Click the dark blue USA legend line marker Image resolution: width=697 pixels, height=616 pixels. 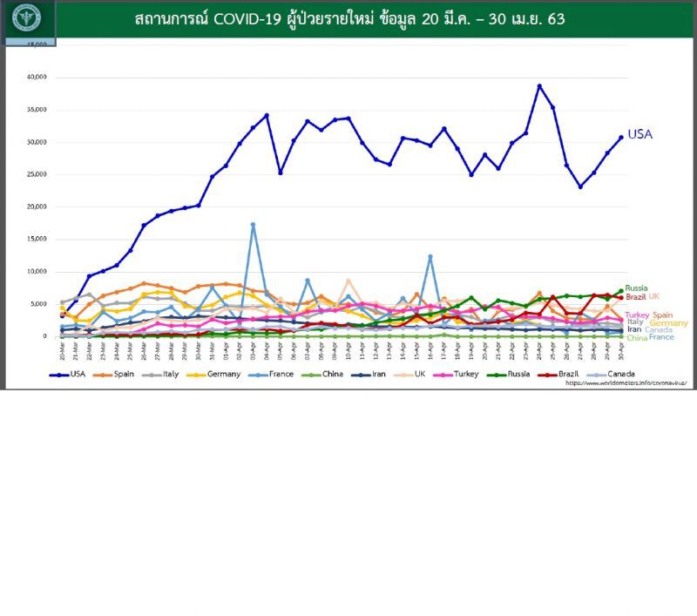click(59, 376)
